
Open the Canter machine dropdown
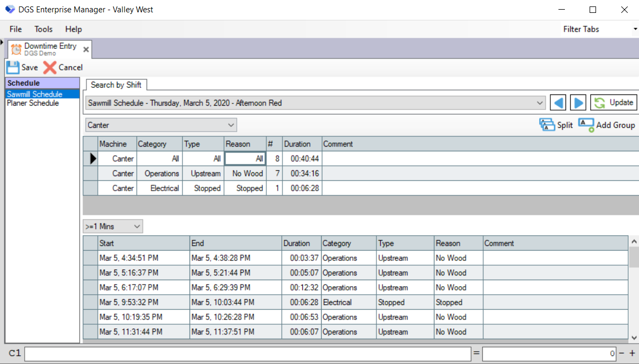231,125
